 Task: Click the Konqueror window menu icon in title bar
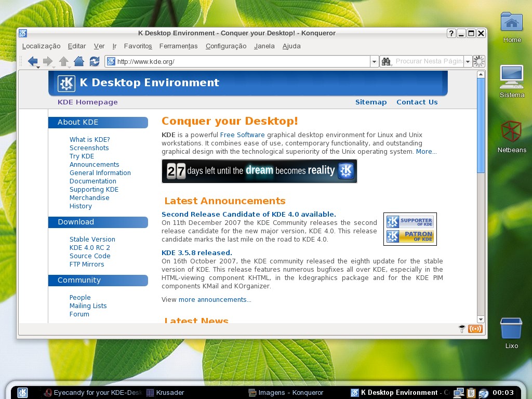coord(23,33)
